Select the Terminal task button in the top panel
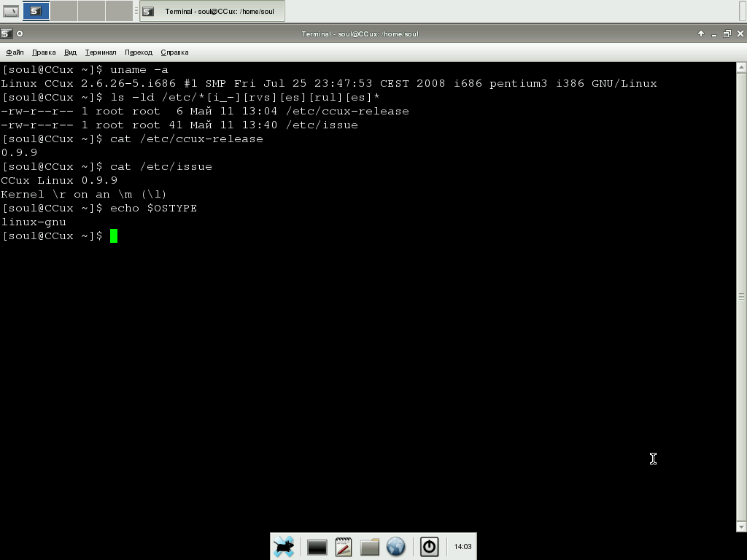Screen dimensions: 747x560 click(x=212, y=11)
